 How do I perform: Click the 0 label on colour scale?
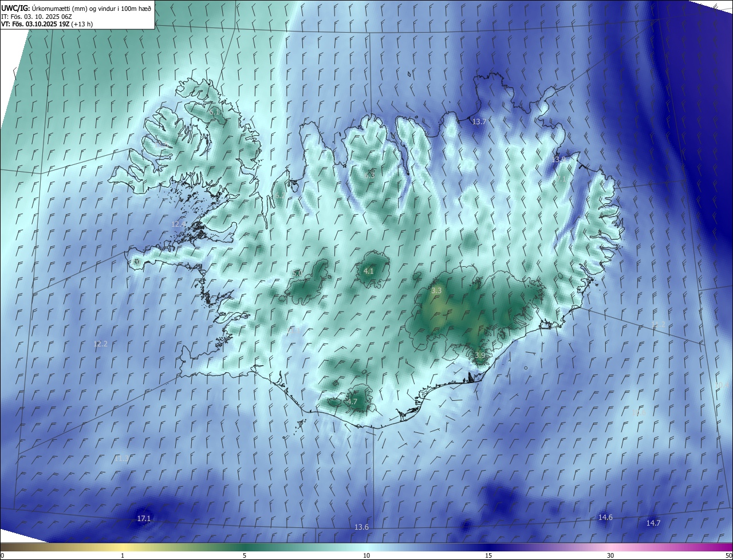(2, 555)
